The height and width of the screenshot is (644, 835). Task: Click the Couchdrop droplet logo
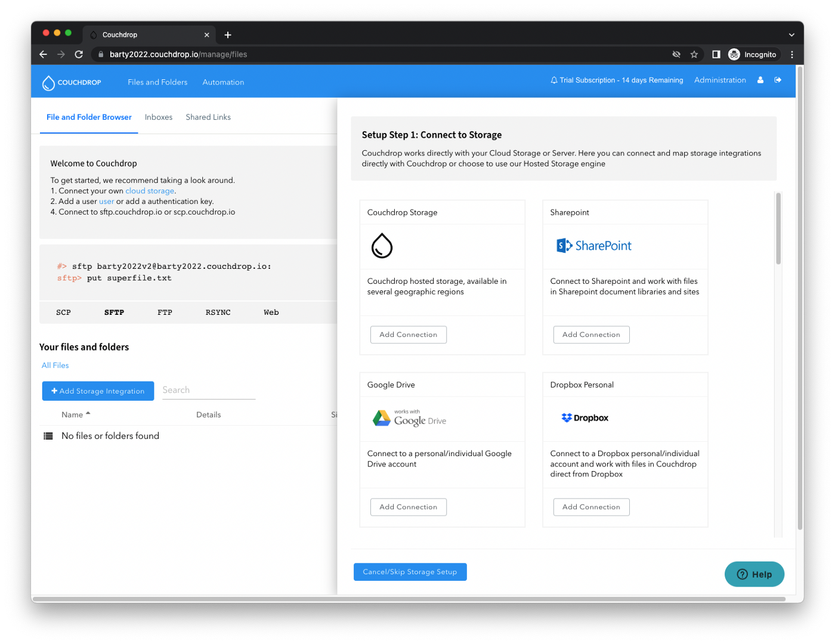pyautogui.click(x=48, y=83)
